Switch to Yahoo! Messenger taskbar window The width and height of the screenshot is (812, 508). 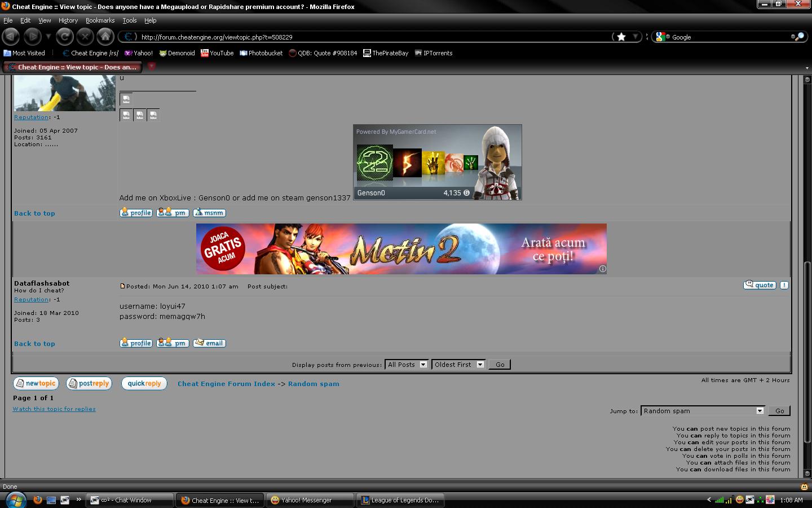[x=310, y=500]
